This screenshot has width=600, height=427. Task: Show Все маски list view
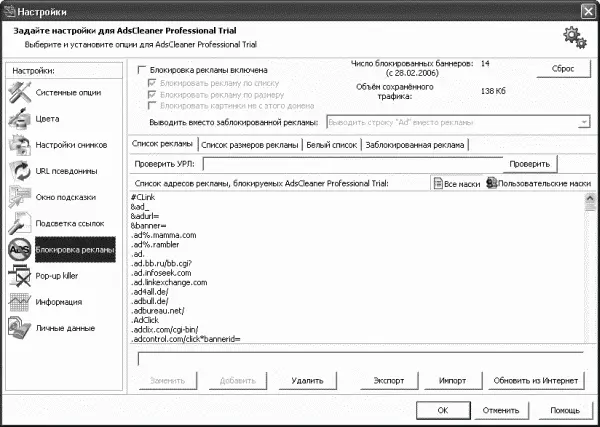[457, 184]
